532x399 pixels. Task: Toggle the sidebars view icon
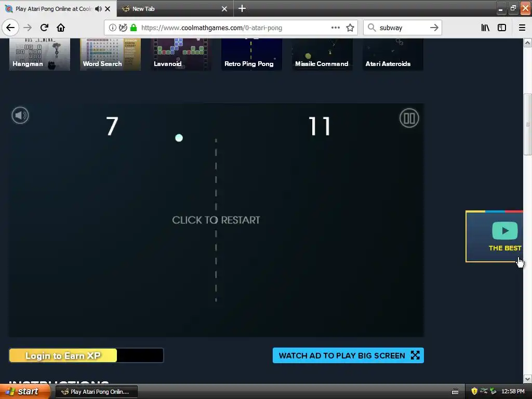pos(502,28)
